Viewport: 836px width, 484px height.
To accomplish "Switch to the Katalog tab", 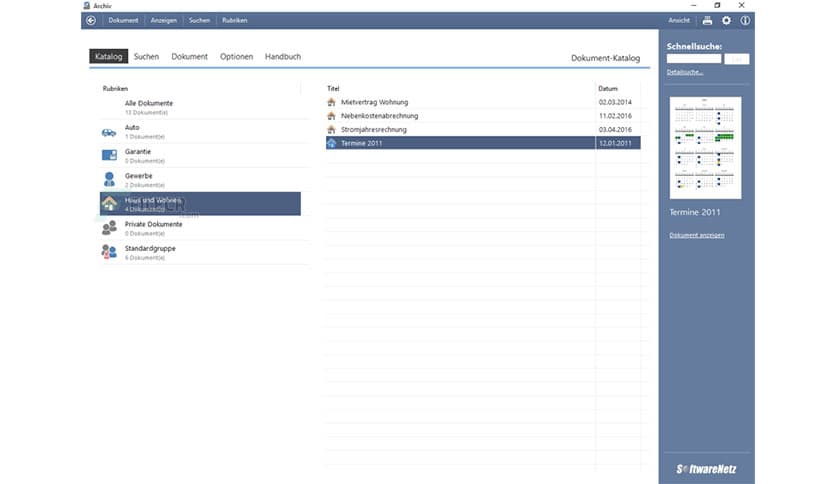I will click(x=108, y=56).
